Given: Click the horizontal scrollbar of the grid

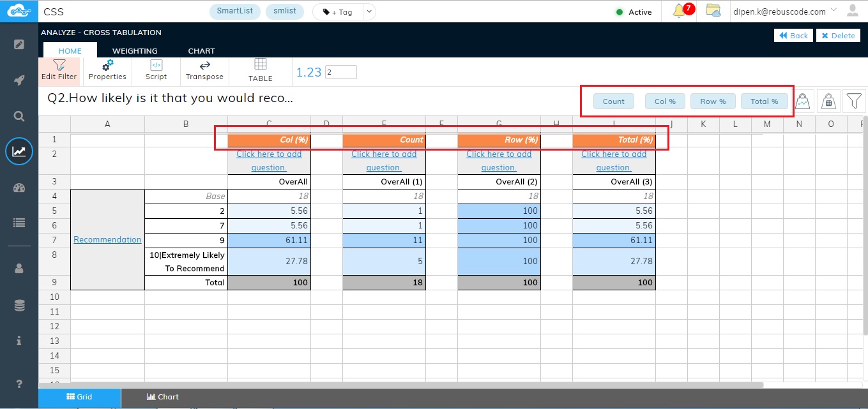Looking at the screenshot, I should [401, 385].
